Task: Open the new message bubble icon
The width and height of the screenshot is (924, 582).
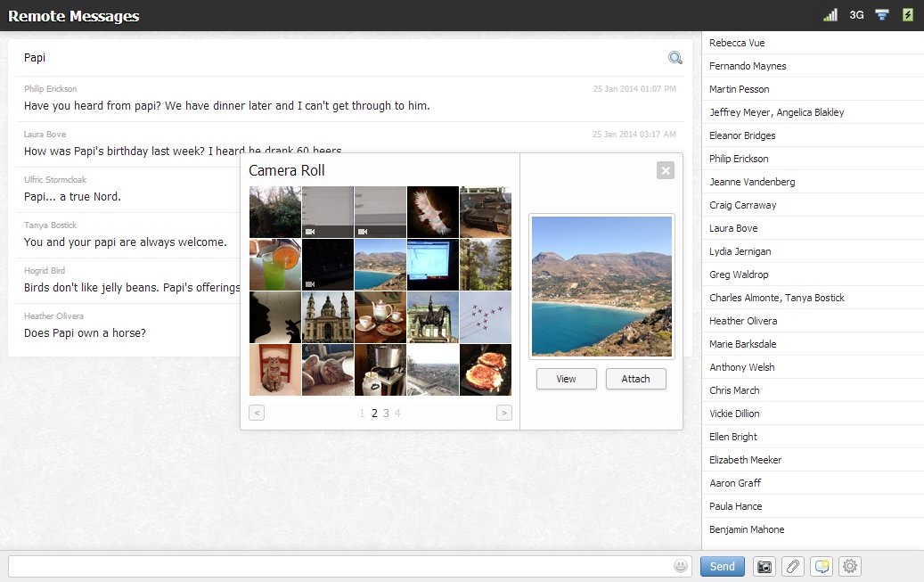Action: pos(822,566)
